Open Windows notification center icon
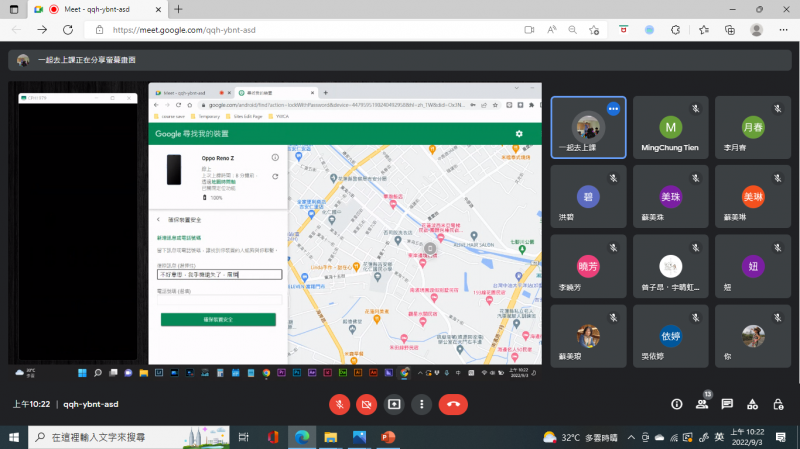Screen dimensions: 800x449 pyautogui.click(x=781, y=437)
